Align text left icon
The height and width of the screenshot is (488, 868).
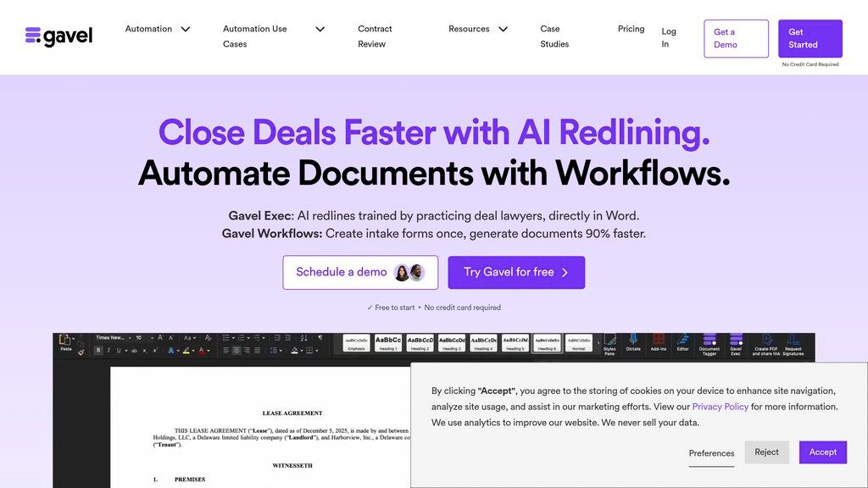coord(225,350)
